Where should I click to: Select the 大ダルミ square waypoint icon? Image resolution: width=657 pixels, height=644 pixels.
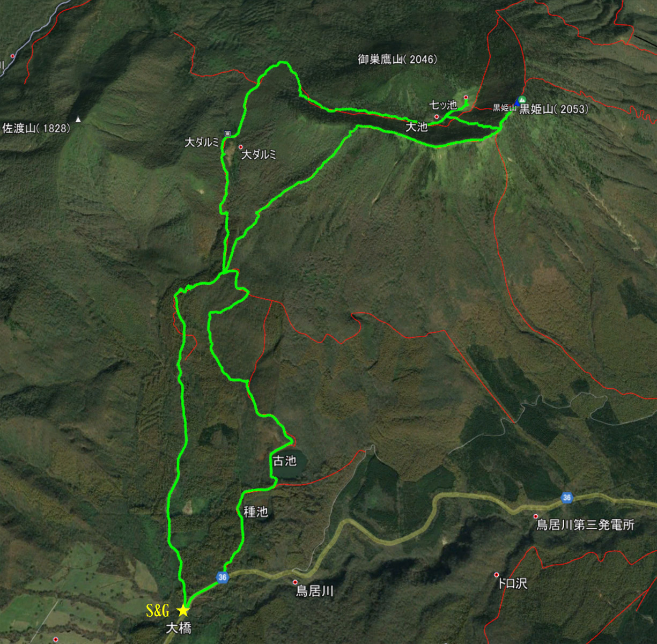click(x=227, y=134)
